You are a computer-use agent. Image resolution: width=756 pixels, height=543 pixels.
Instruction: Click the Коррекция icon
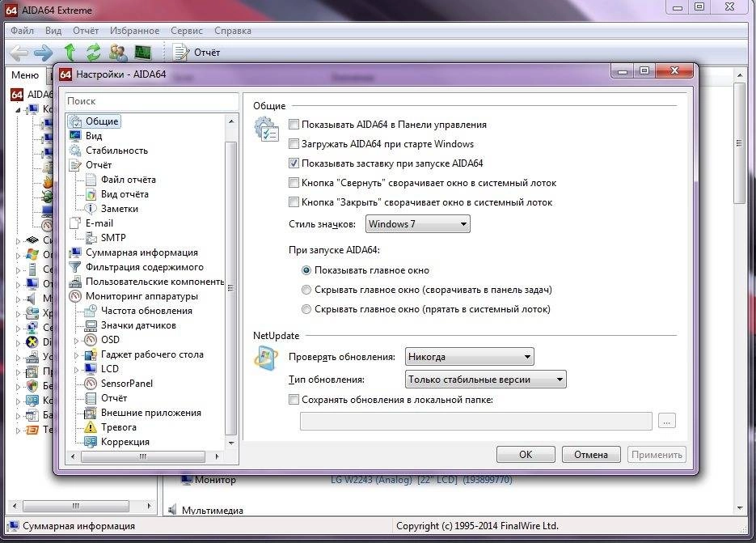(91, 442)
